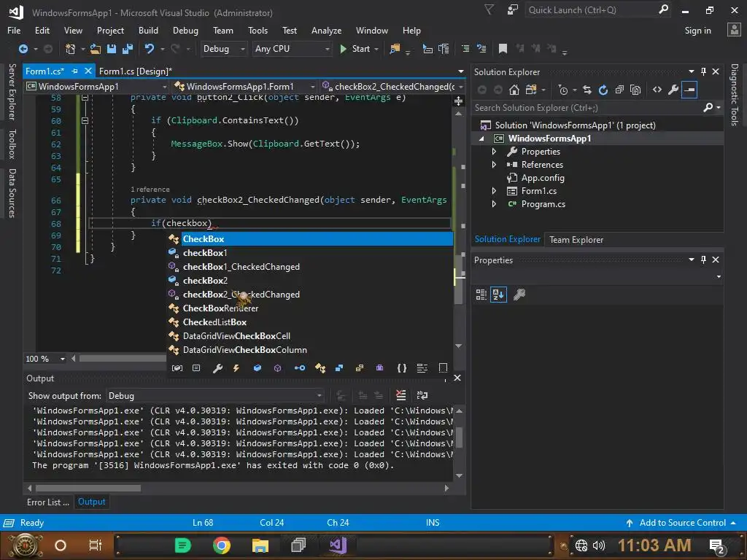The image size is (747, 560).
Task: Click Add to Source Control in status bar
Action: coord(681,523)
